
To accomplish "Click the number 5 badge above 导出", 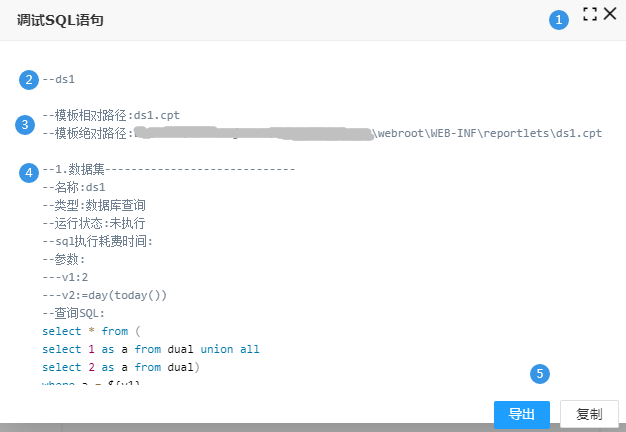I will (540, 374).
